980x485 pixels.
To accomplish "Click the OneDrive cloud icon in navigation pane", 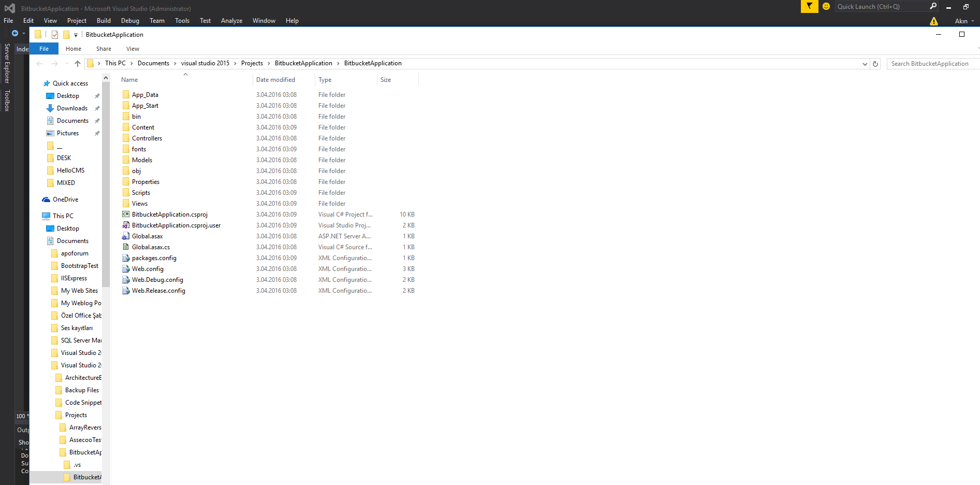I will point(46,199).
